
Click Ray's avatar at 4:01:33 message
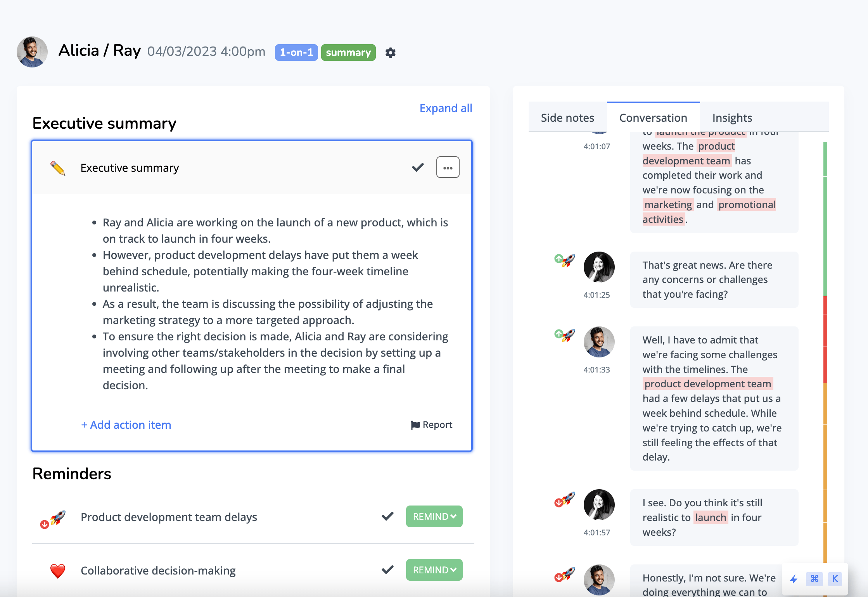click(599, 342)
